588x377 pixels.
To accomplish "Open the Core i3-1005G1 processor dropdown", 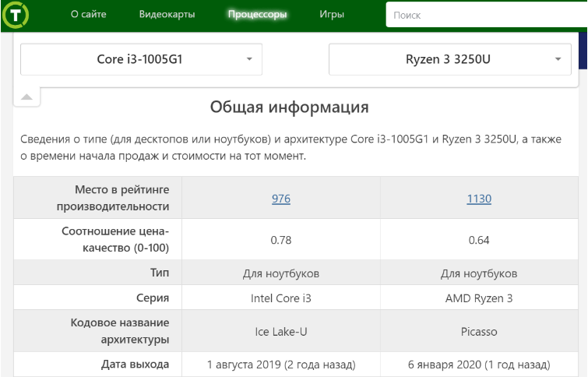I will point(141,59).
